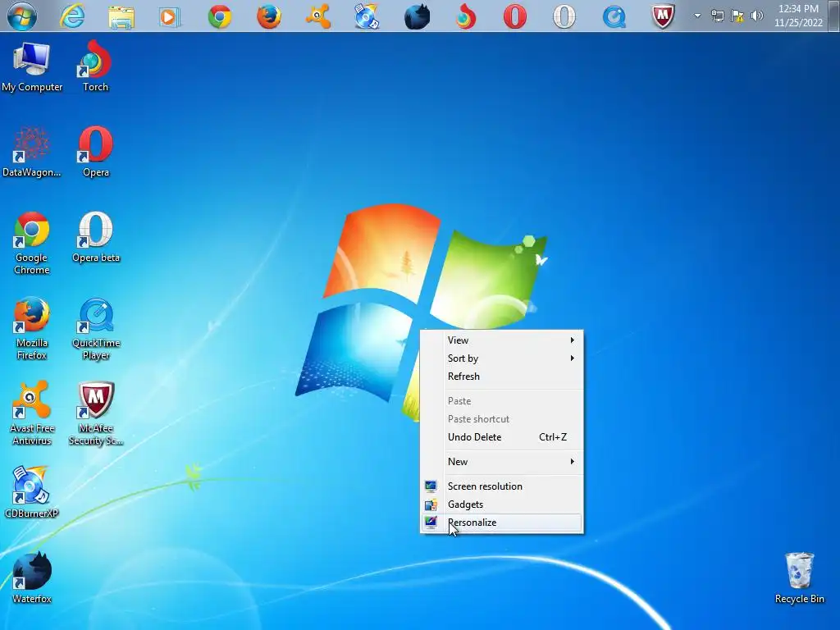Open Gadgets from context menu

point(501,504)
